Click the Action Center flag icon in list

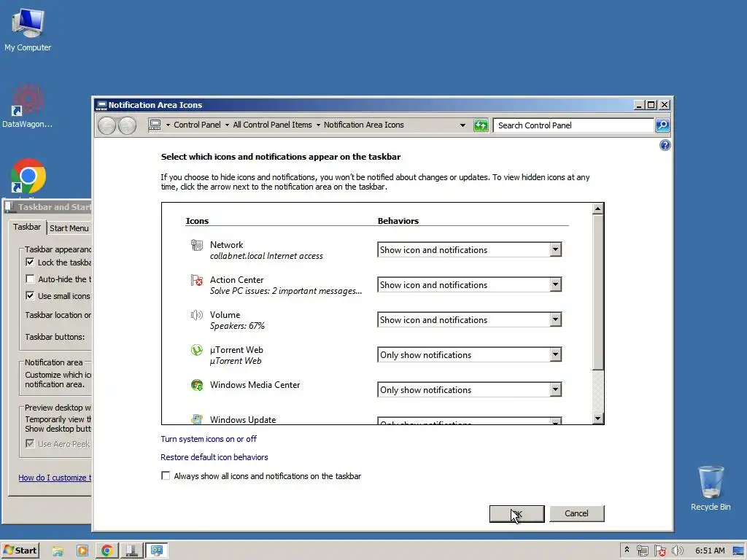click(197, 280)
